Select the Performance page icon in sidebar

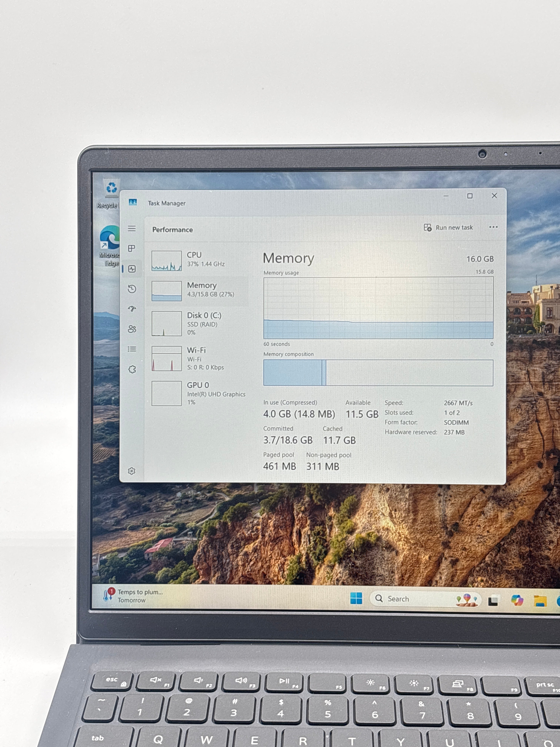click(x=132, y=269)
